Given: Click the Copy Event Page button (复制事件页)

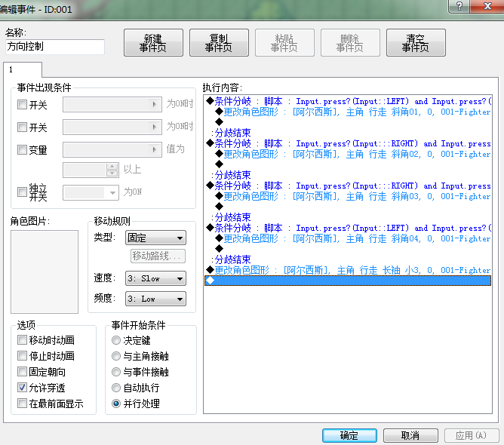Looking at the screenshot, I should click(219, 43).
